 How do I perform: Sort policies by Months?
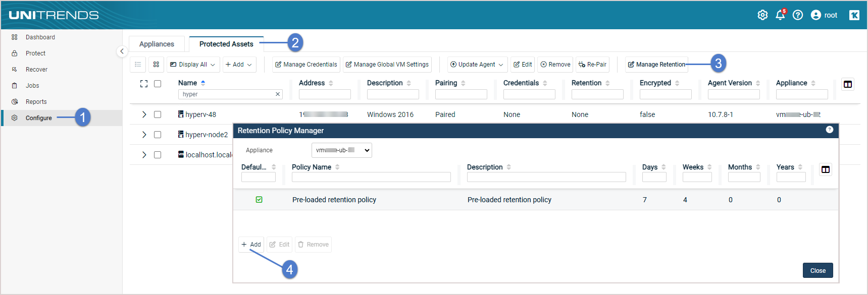click(758, 167)
